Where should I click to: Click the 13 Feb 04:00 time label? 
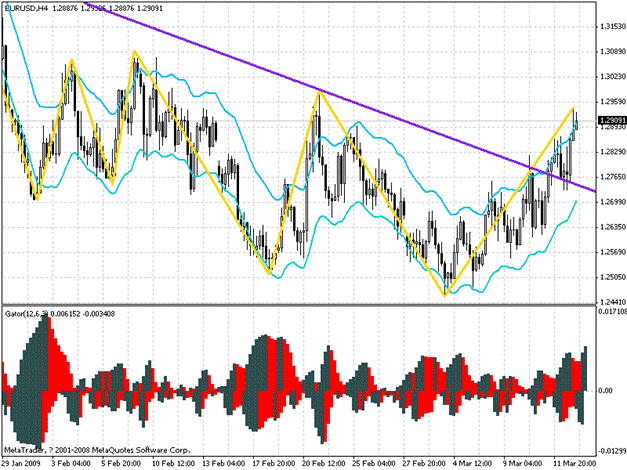pos(224,463)
